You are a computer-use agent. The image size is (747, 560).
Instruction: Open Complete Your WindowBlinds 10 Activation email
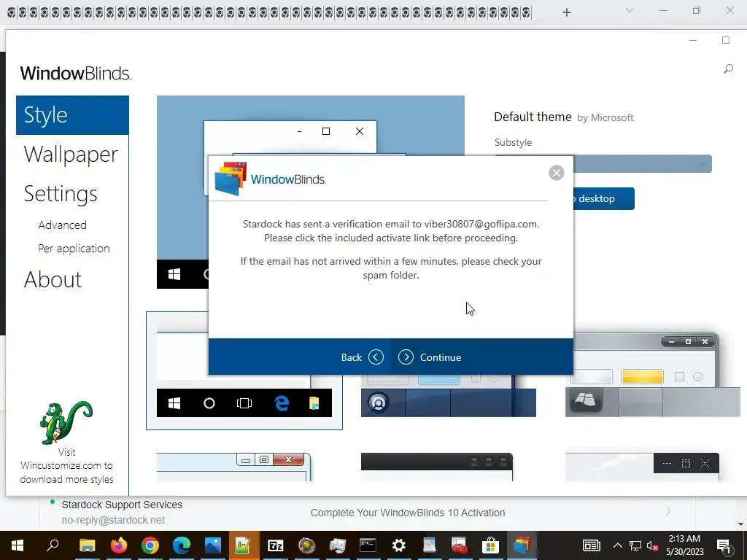[408, 513]
